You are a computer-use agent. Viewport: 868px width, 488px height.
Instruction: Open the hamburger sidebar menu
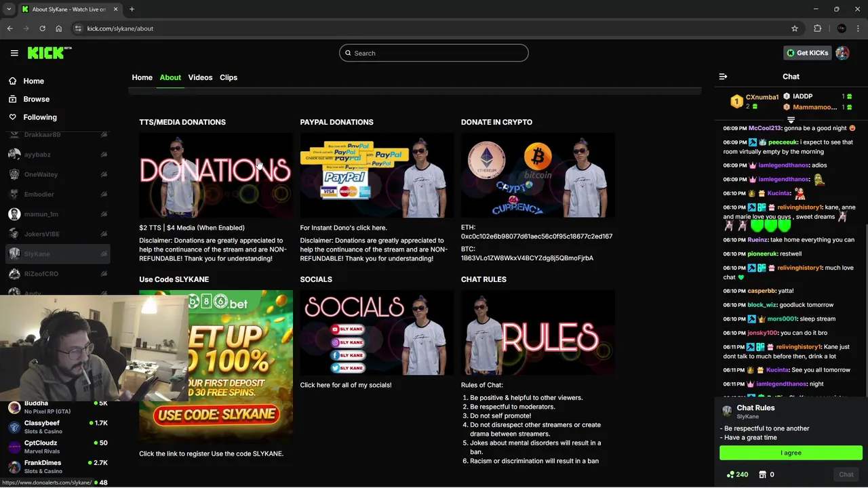pos(14,53)
